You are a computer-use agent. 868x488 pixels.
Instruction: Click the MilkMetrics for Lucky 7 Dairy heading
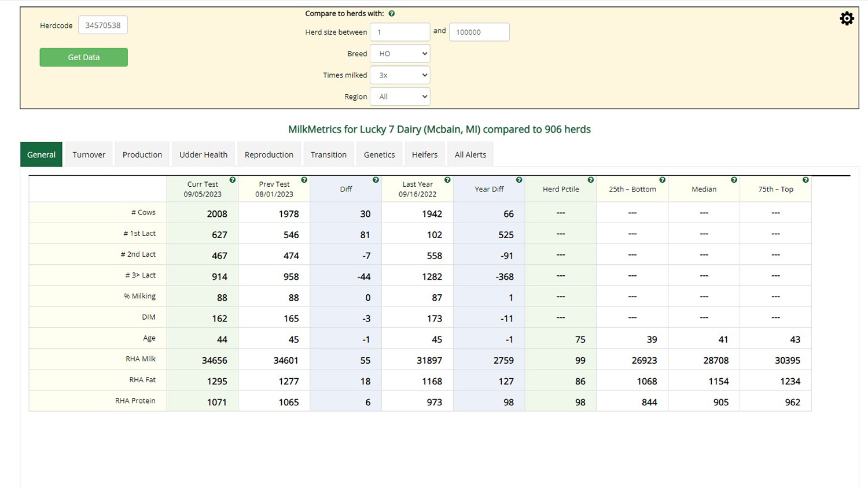point(439,130)
